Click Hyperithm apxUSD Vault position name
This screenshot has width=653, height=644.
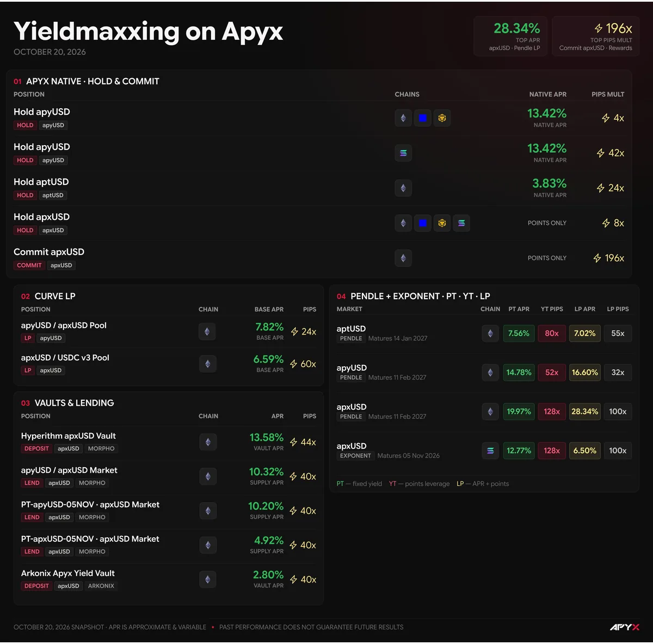(69, 436)
